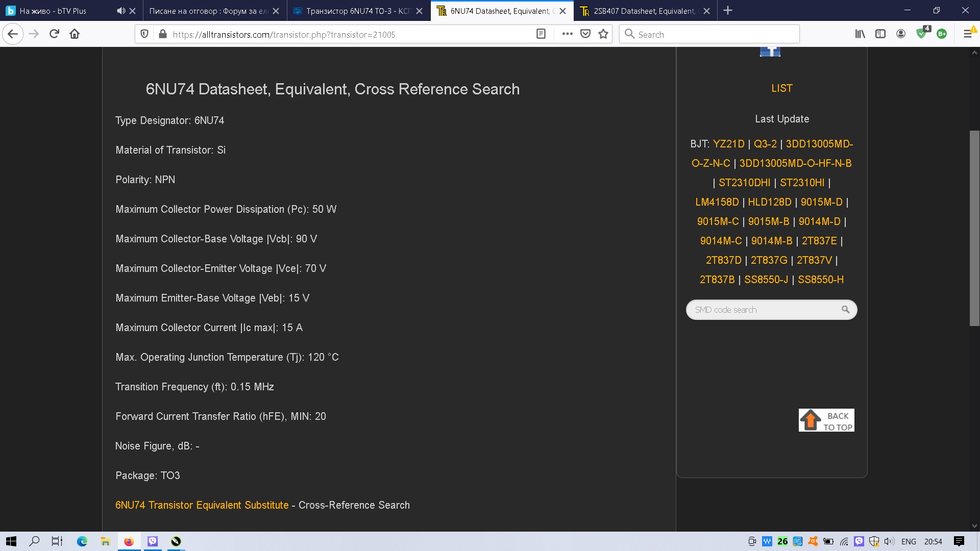Screen dimensions: 980x551
Task: Open Windows Task View in taskbar
Action: click(x=57, y=541)
